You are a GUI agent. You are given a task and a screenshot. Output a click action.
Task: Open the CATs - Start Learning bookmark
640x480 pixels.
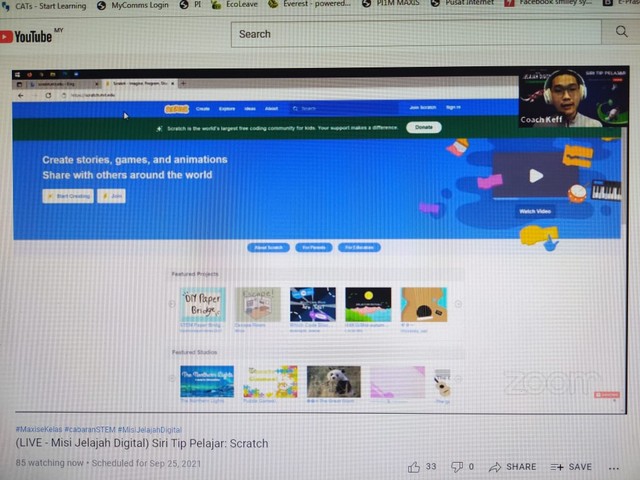tap(45, 5)
